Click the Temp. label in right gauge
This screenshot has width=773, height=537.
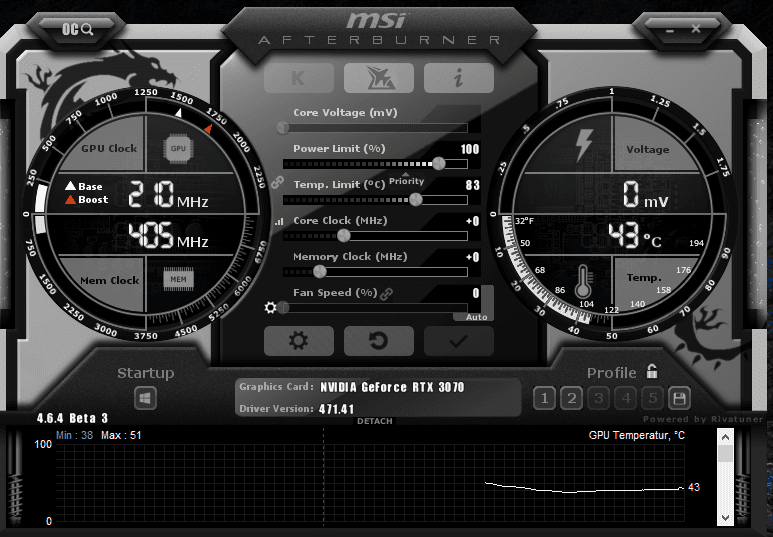[x=644, y=278]
